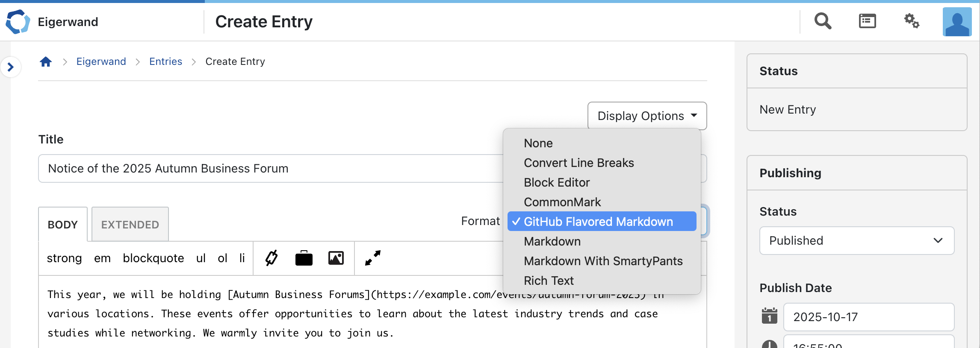Switch to the EXTENDED tab
Screen dimensions: 980x348
(130, 225)
